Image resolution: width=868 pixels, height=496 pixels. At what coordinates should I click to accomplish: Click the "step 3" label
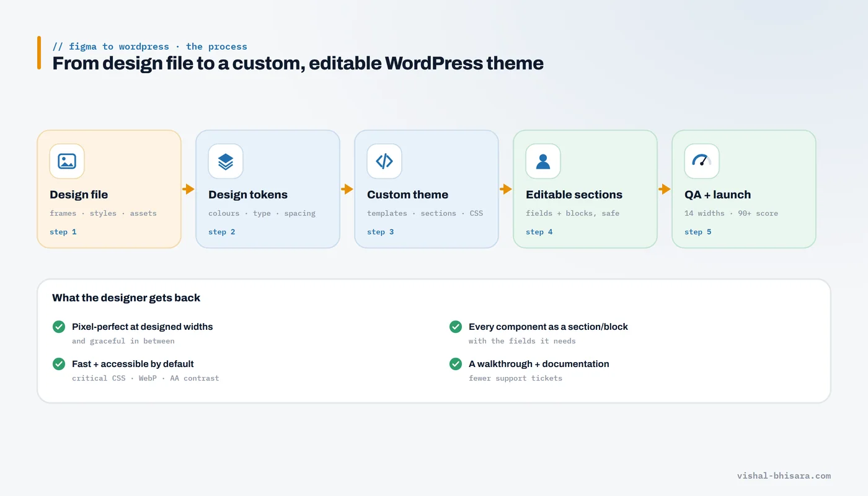[381, 232]
